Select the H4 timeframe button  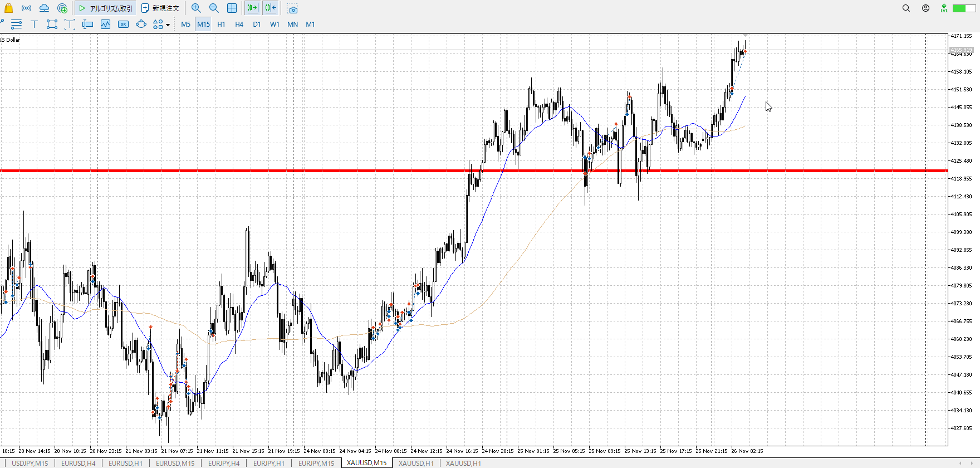pos(239,25)
